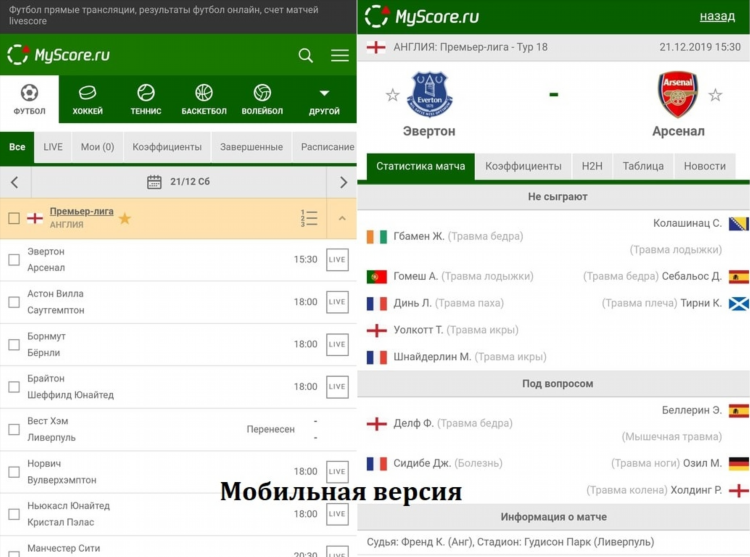The width and height of the screenshot is (750, 557).
Task: Click LIVE icon for Борнмут Бёрнли match
Action: [x=337, y=344]
